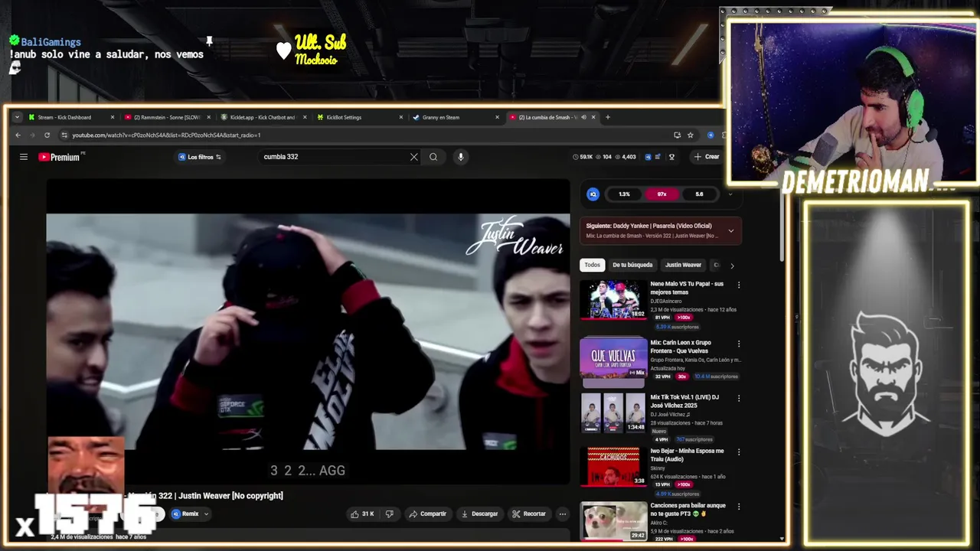Go back with the browser back arrow

tap(18, 135)
